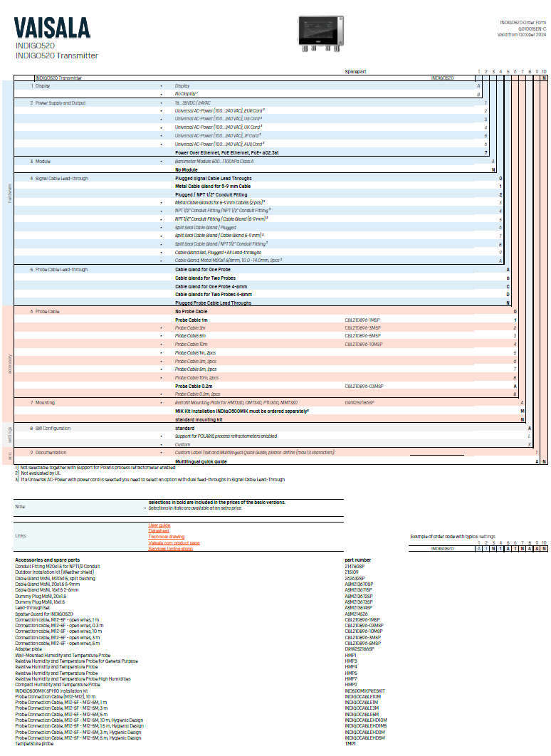The height and width of the screenshot is (756, 551).
Task: Click the 'Sparepart' column header
Action: click(355, 72)
